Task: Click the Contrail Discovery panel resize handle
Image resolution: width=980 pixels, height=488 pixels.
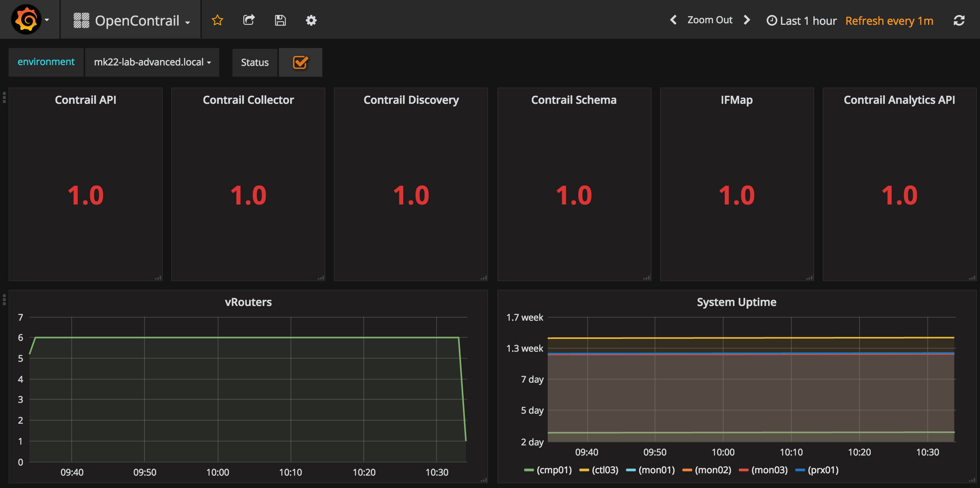Action: pyautogui.click(x=483, y=277)
